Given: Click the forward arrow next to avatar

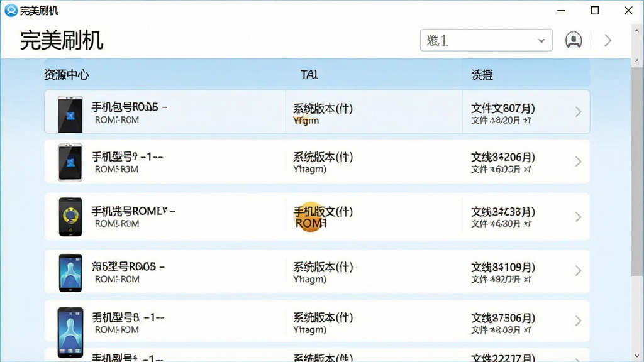Looking at the screenshot, I should click(x=608, y=40).
